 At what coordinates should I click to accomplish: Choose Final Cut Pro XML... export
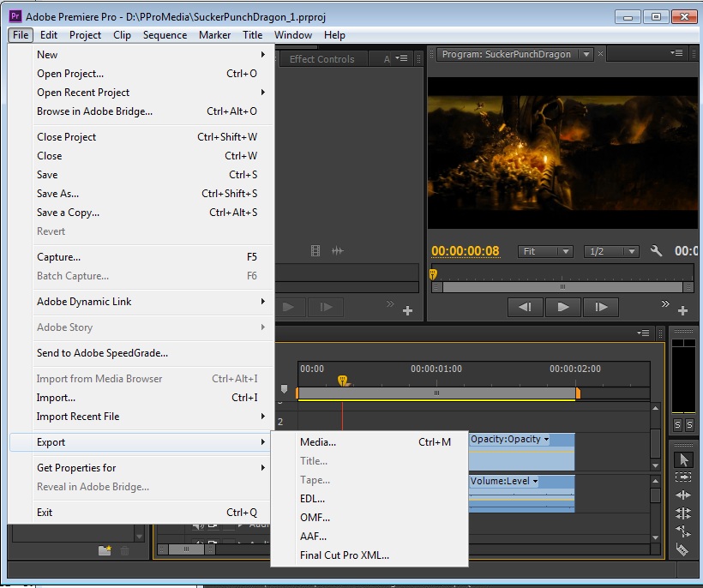[370, 555]
